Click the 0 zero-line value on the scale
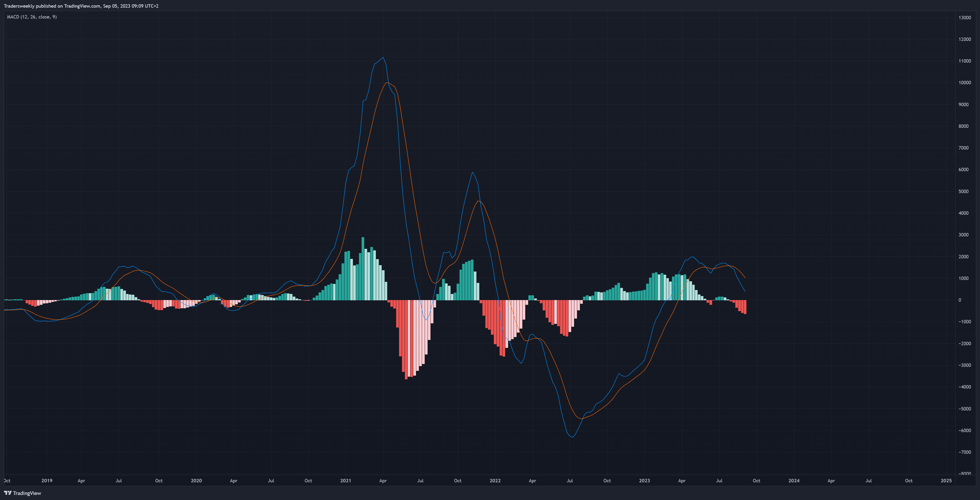980x500 pixels. 960,300
